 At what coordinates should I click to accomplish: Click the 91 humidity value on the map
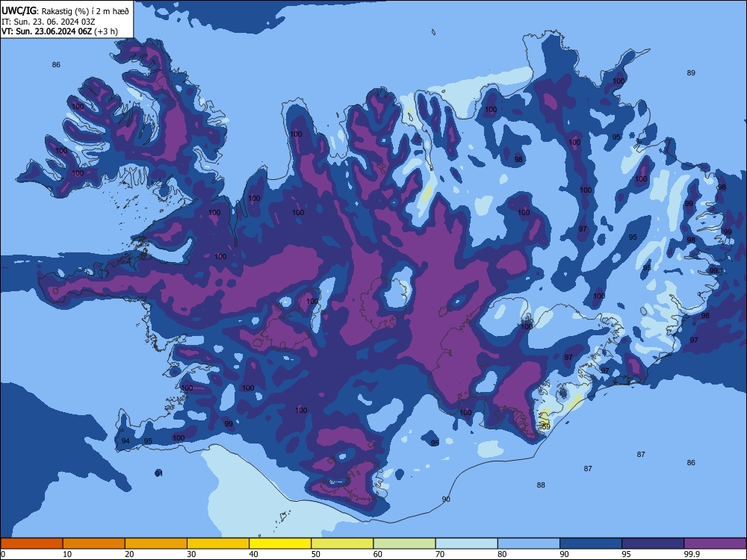pos(159,473)
